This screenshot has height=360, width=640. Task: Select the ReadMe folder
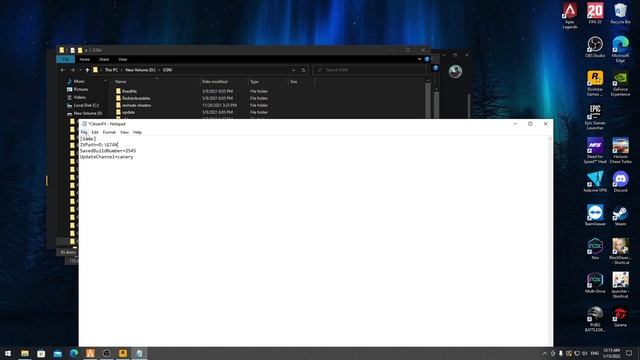pos(129,91)
